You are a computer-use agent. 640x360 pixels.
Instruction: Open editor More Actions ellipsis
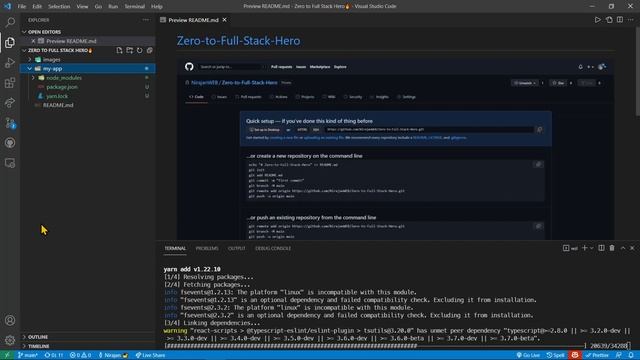point(631,20)
